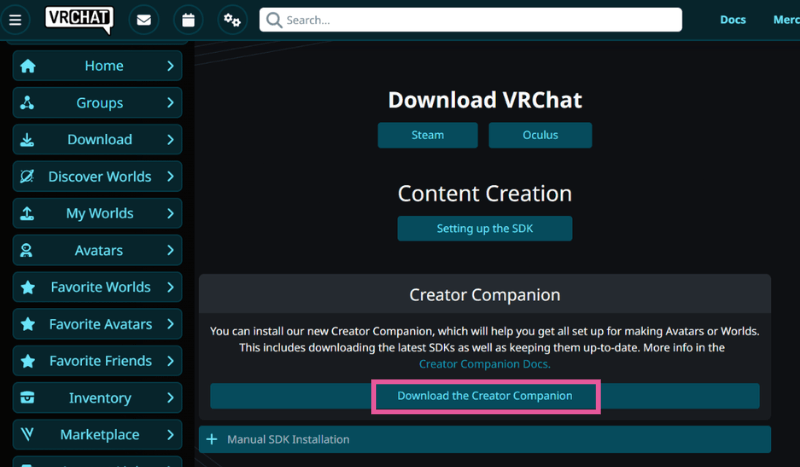Click the Download tray icon in sidebar
Screen dimensions: 800x467
[27, 140]
